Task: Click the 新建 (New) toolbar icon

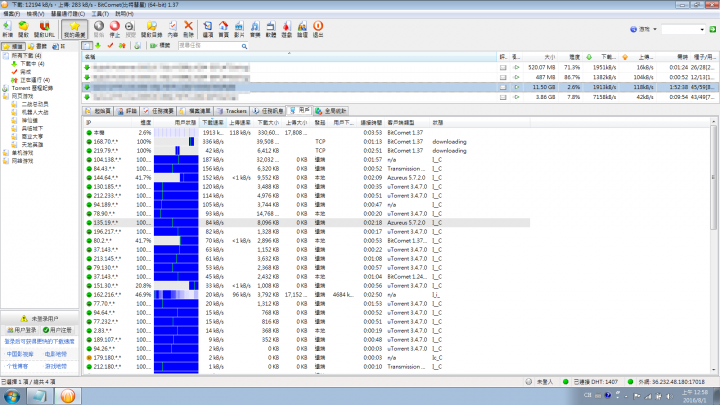Action: click(9, 29)
